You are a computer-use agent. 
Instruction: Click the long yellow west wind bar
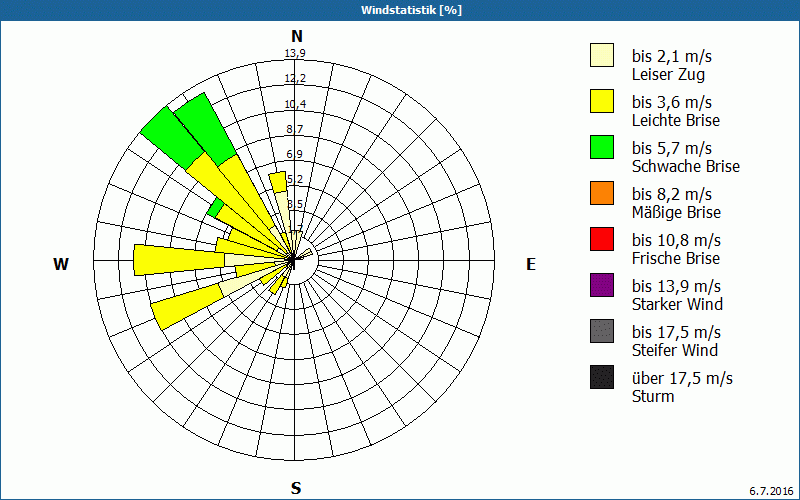click(x=179, y=260)
